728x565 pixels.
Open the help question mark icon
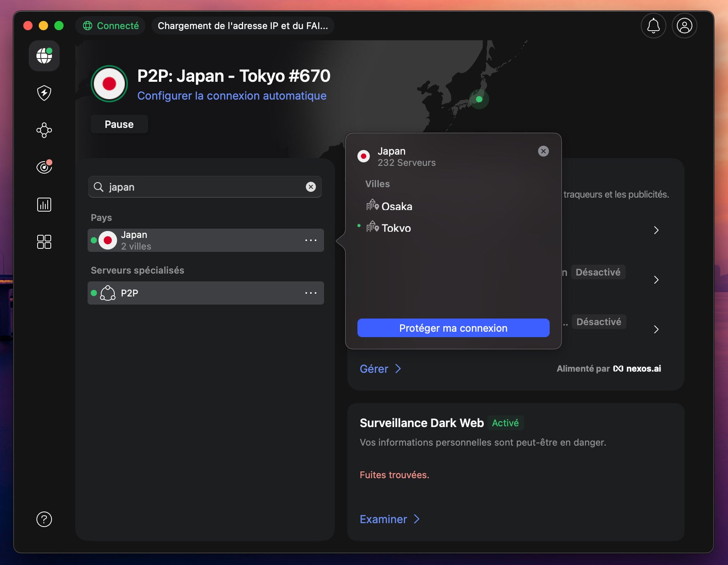[44, 519]
